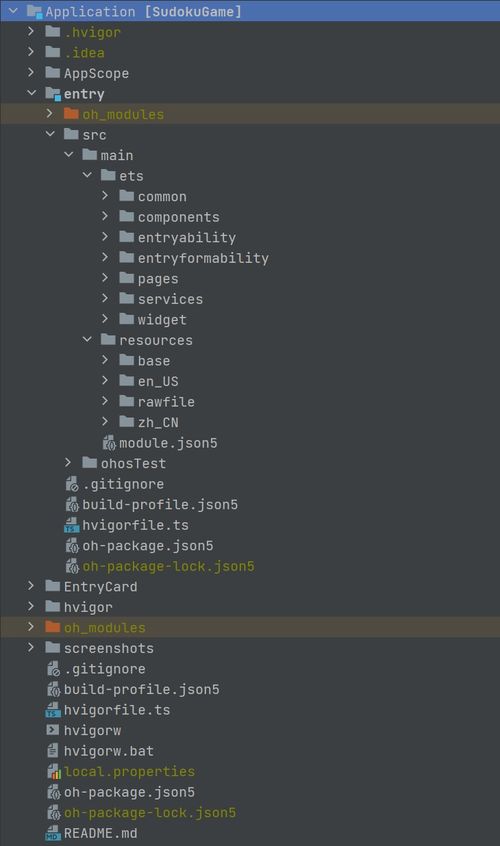Screen dimensions: 500x846
Task: Collapse the resources folder
Action: pyautogui.click(x=87, y=339)
